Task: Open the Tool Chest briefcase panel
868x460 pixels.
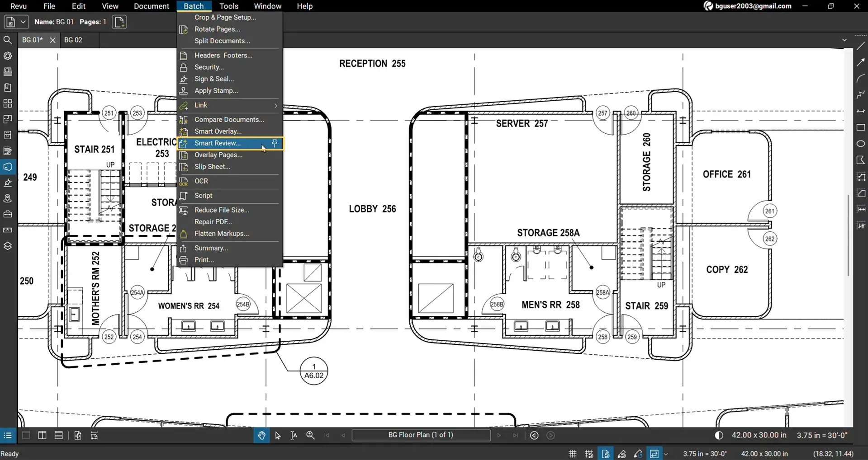Action: pyautogui.click(x=8, y=214)
